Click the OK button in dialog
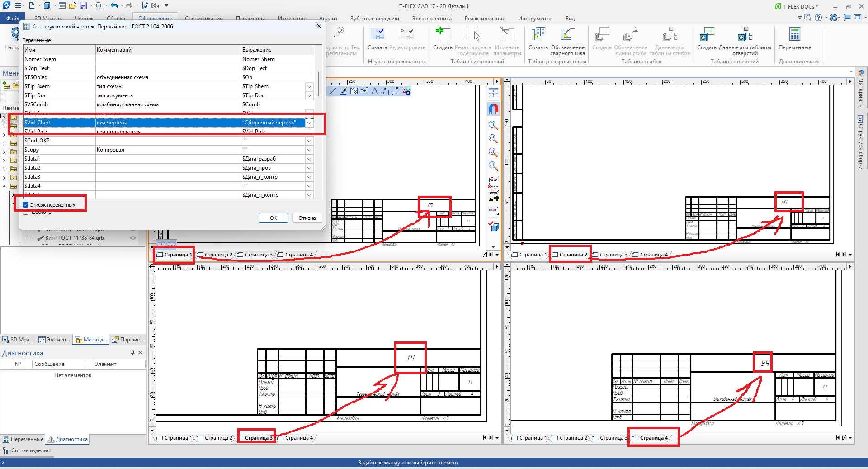This screenshot has height=469, width=868. (x=274, y=218)
